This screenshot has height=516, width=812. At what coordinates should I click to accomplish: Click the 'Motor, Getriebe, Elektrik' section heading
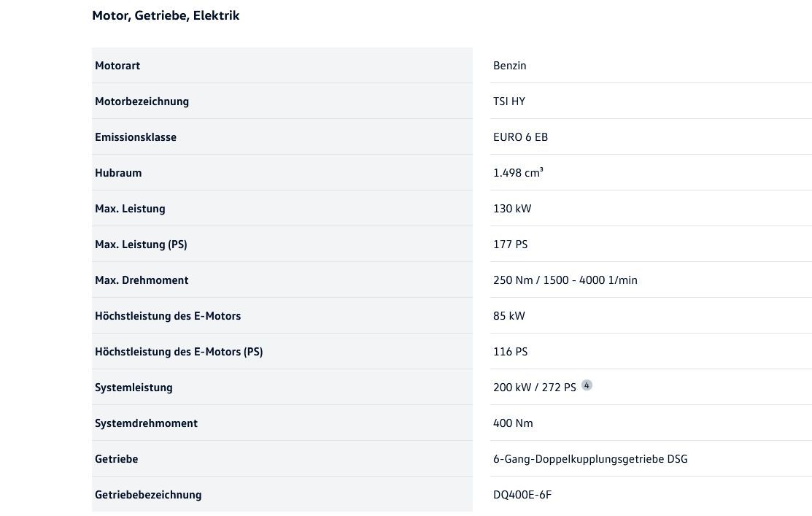pyautogui.click(x=166, y=15)
